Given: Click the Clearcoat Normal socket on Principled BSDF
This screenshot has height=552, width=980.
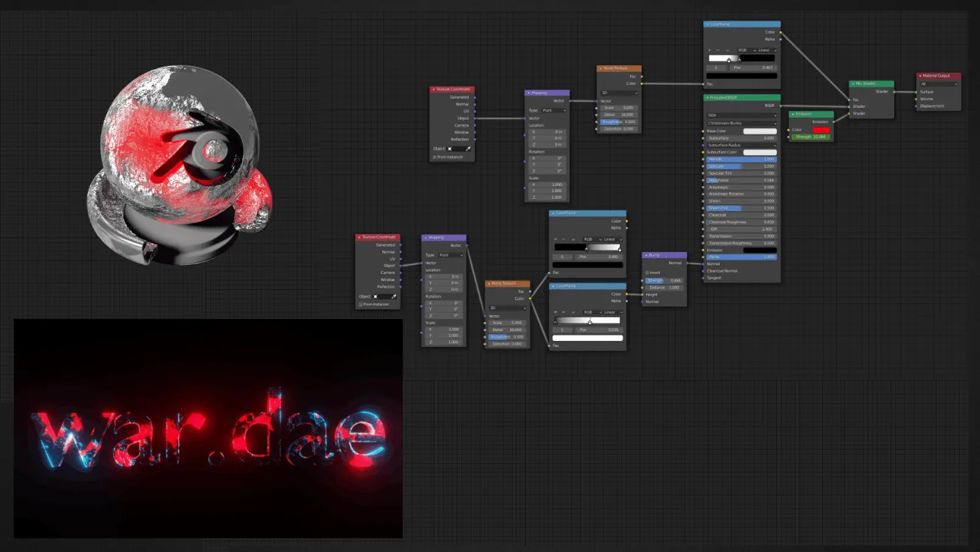Looking at the screenshot, I should (703, 271).
